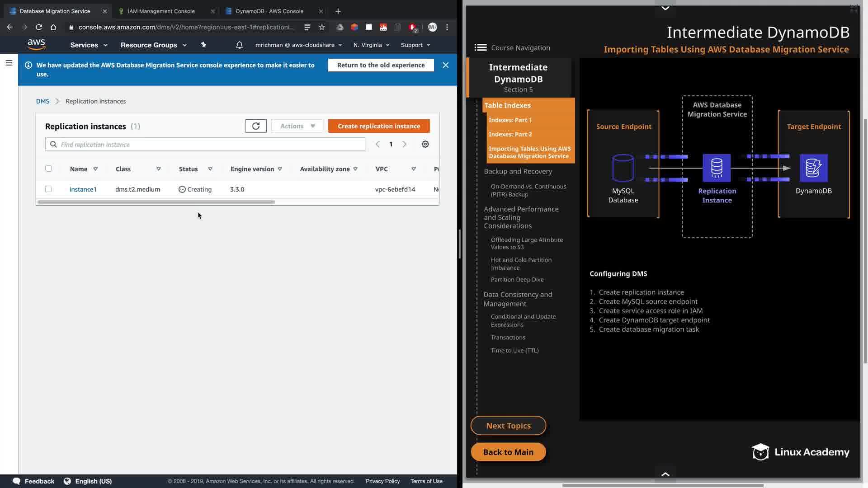868x488 pixels.
Task: Click the pin shortcut icon in AWS header
Action: [x=203, y=45]
